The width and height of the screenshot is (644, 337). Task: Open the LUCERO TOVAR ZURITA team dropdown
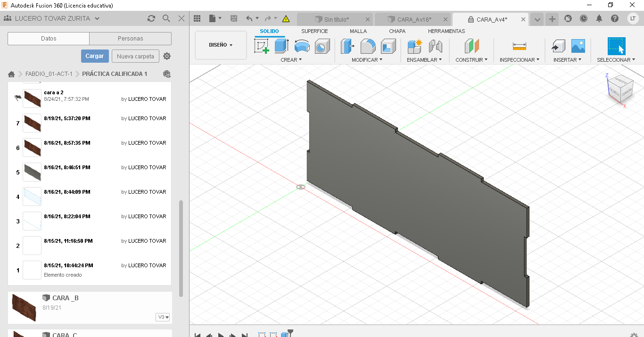pyautogui.click(x=52, y=18)
